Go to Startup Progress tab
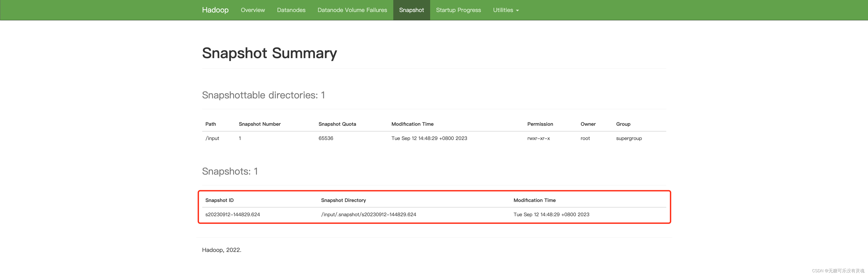 (x=458, y=10)
